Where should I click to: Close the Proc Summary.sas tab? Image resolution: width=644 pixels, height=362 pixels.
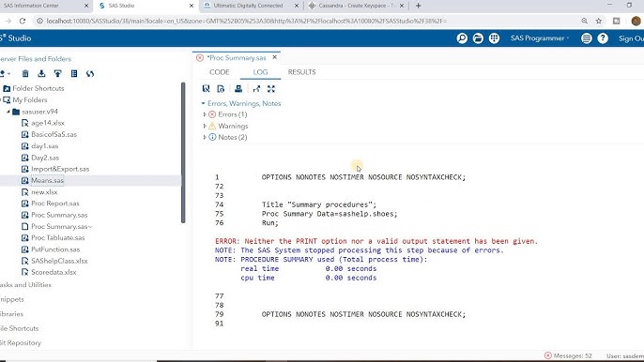click(x=275, y=57)
